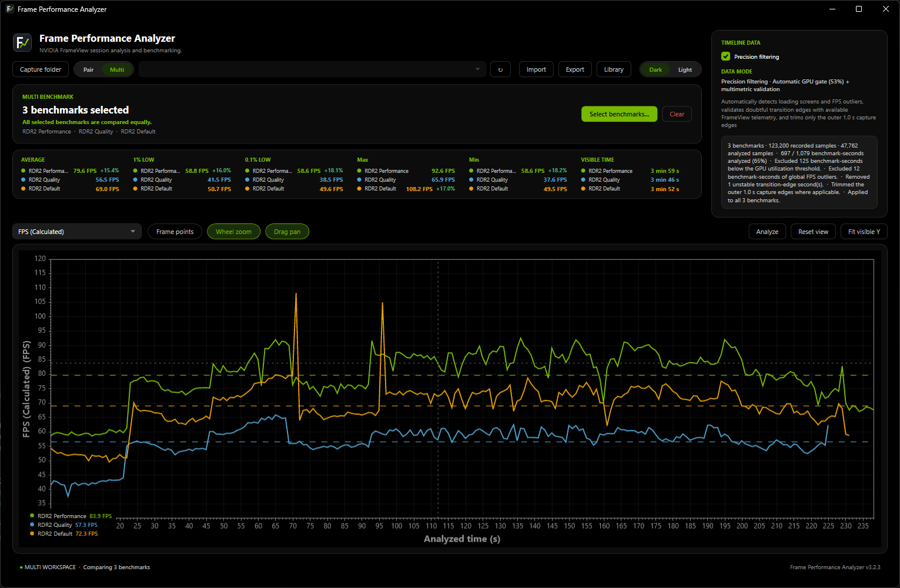
Task: Click the +15.4% average delta
Action: pyautogui.click(x=109, y=171)
